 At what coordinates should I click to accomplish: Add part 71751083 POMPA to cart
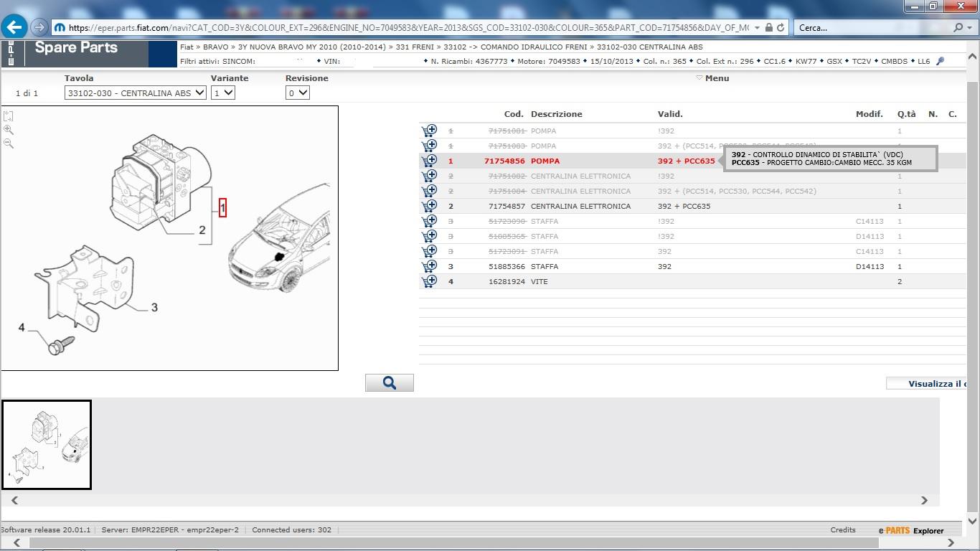(x=429, y=145)
